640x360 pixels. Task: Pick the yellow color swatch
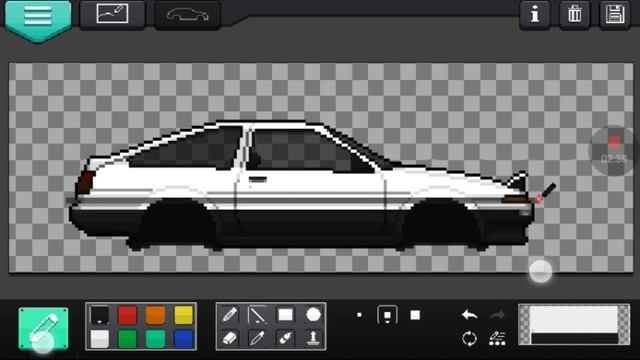coord(183,315)
